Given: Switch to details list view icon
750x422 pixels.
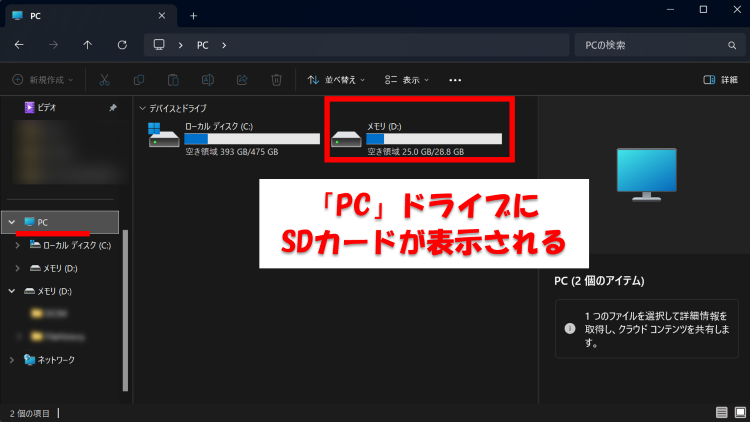Looking at the screenshot, I should (721, 412).
